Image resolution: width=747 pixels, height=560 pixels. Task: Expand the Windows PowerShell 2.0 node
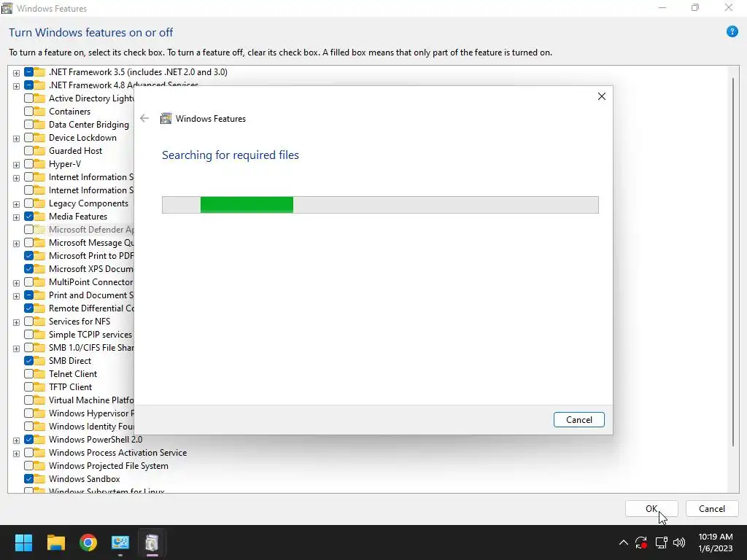(16, 440)
